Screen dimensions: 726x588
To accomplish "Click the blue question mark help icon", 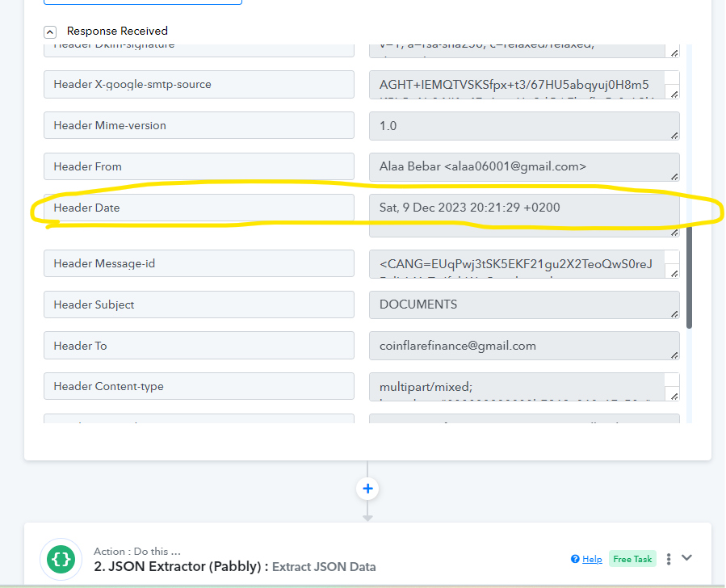I will pos(575,559).
